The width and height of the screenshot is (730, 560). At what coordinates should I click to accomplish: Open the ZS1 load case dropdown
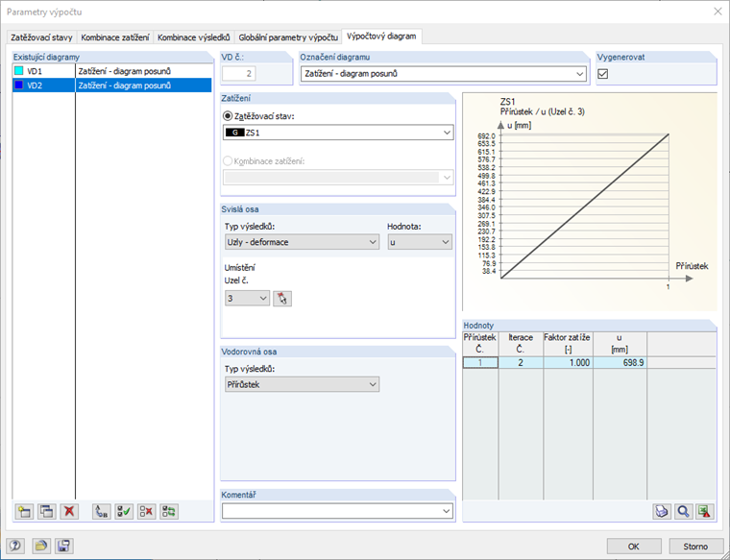(x=338, y=133)
